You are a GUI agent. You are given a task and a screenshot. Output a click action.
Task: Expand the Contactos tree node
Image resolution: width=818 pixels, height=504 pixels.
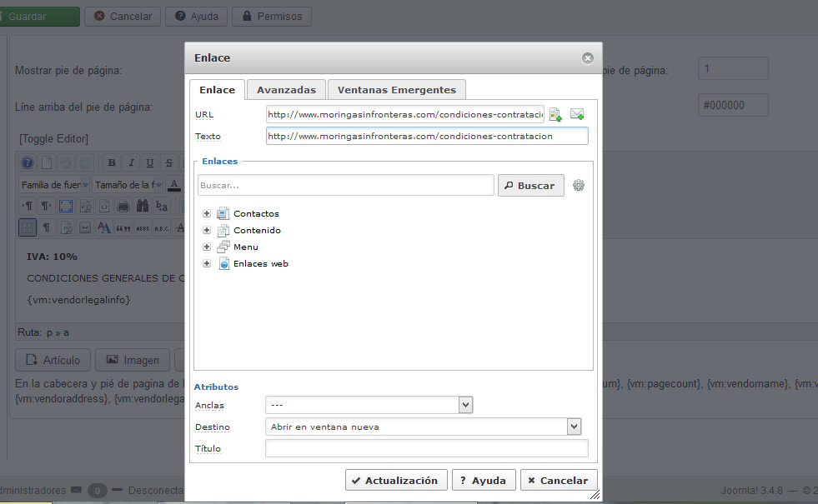(x=207, y=213)
